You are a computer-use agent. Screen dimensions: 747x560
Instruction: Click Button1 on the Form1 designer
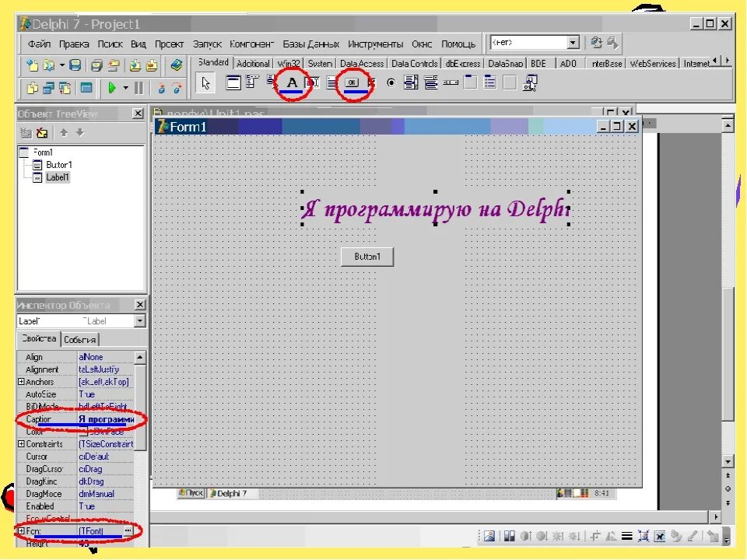point(367,257)
